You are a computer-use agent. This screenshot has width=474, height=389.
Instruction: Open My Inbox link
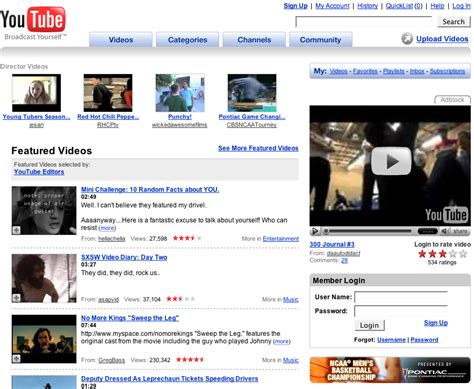pos(417,71)
